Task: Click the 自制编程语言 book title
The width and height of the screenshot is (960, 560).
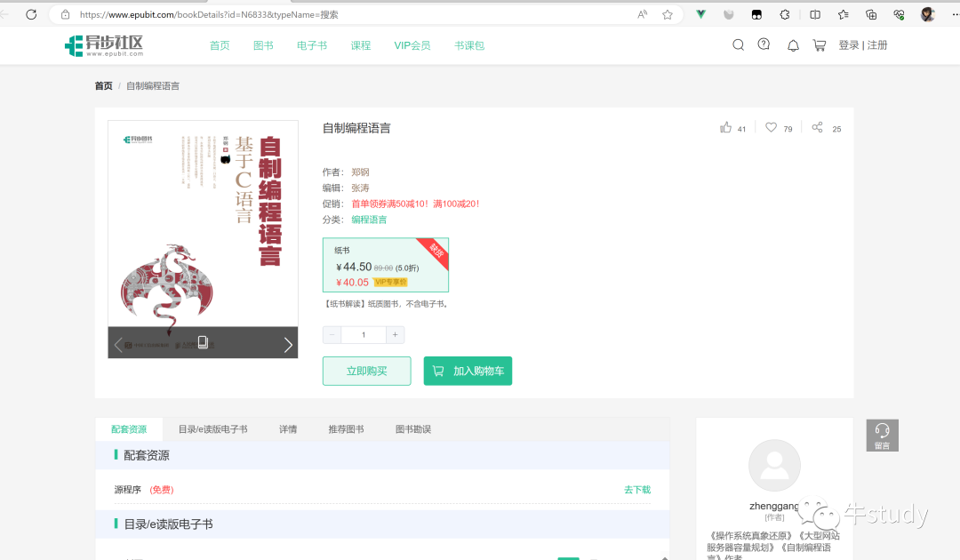Action: tap(356, 128)
